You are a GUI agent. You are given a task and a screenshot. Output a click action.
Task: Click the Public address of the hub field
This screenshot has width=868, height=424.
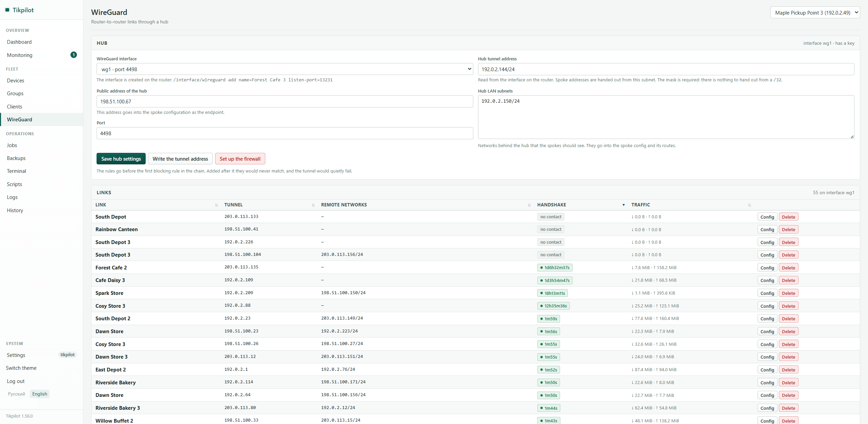point(285,101)
